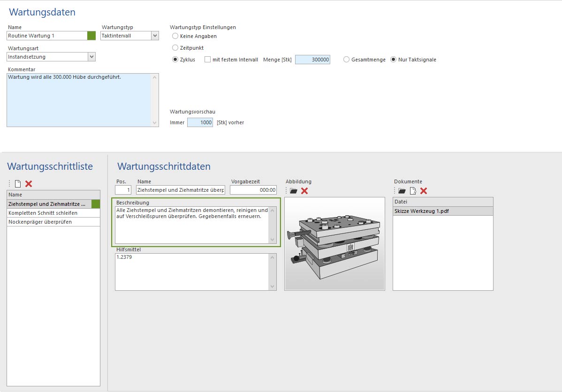Click the Vorgabezeit time field

[253, 190]
